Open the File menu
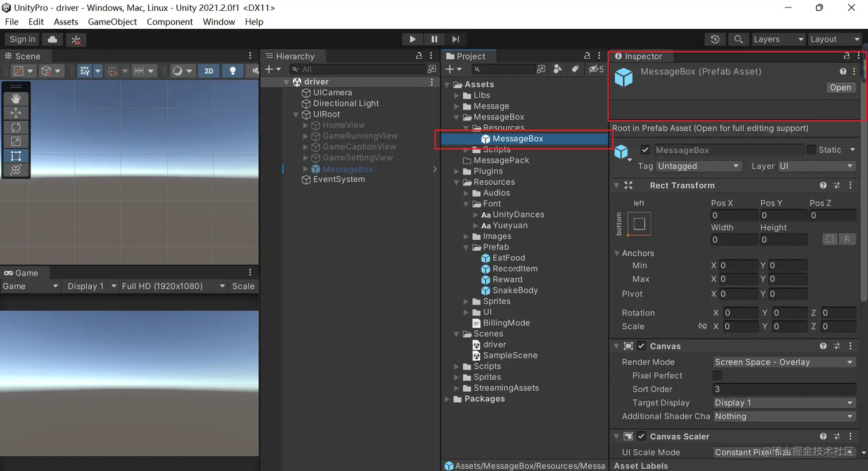Viewport: 868px width, 471px height. pos(11,22)
